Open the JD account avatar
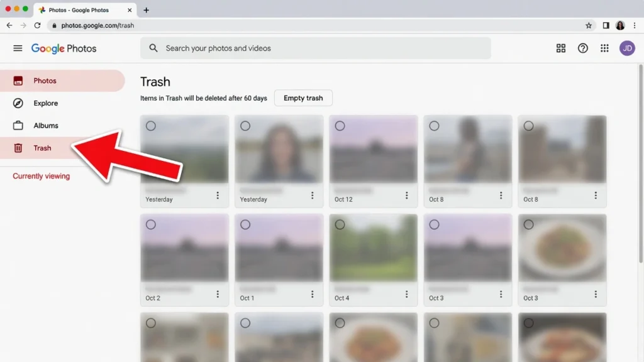 click(x=627, y=48)
